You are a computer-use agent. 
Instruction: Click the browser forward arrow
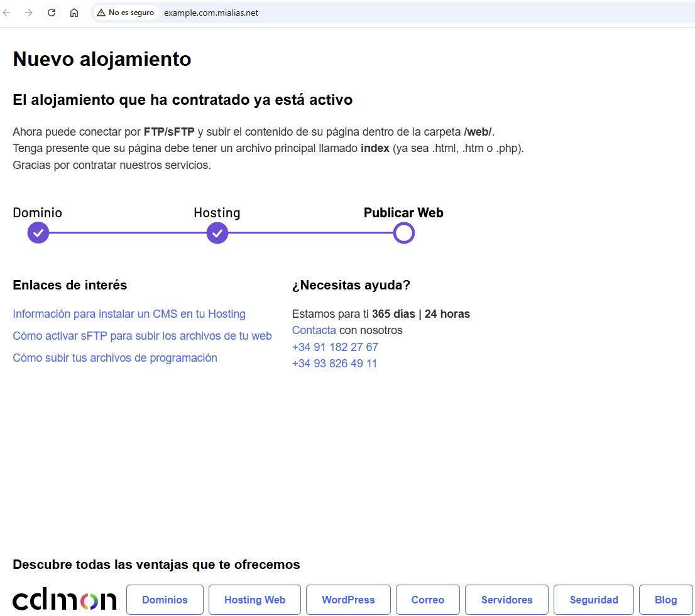(29, 13)
